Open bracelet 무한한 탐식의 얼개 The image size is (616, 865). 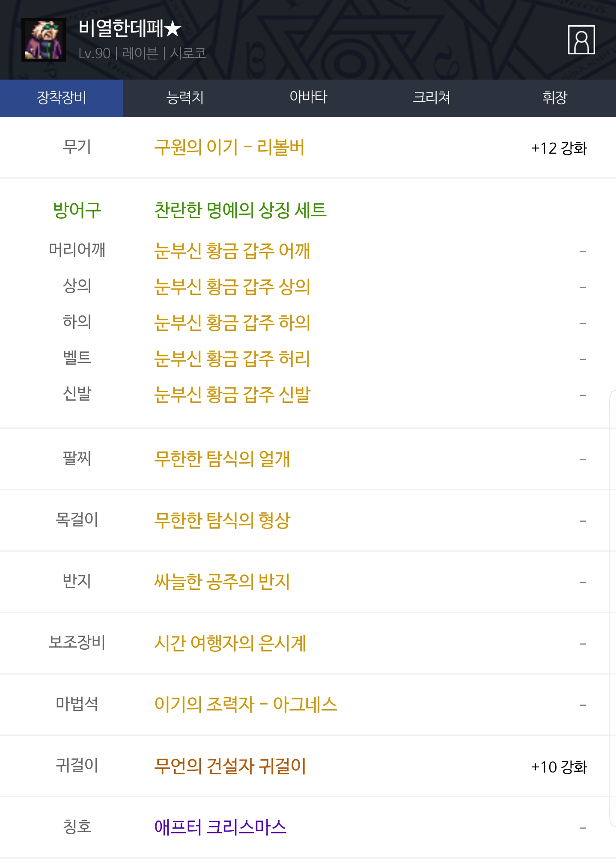(222, 459)
